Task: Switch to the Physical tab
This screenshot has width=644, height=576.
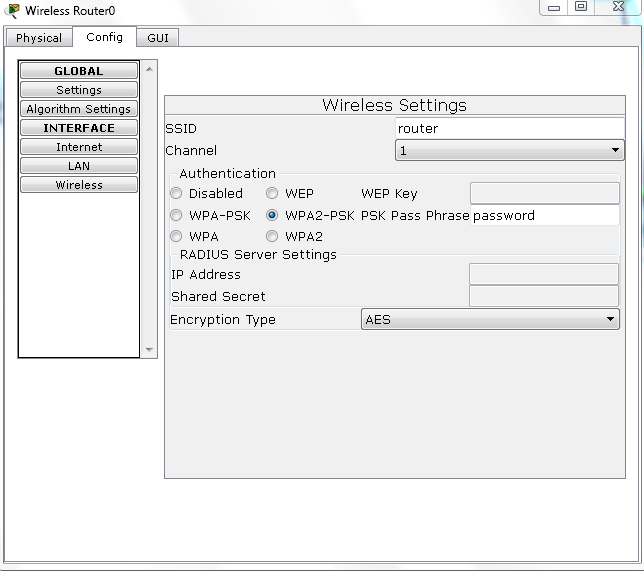Action: 39,38
